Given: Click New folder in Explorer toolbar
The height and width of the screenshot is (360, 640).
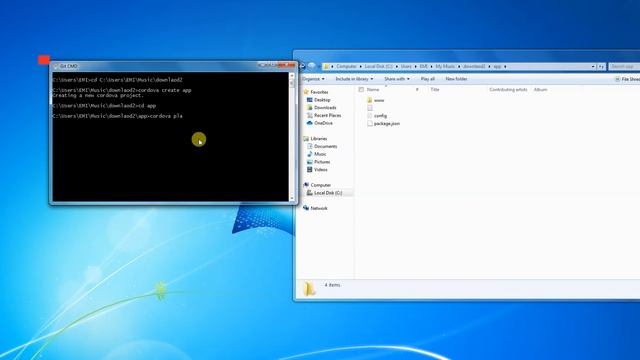Looking at the screenshot, I should (x=456, y=79).
